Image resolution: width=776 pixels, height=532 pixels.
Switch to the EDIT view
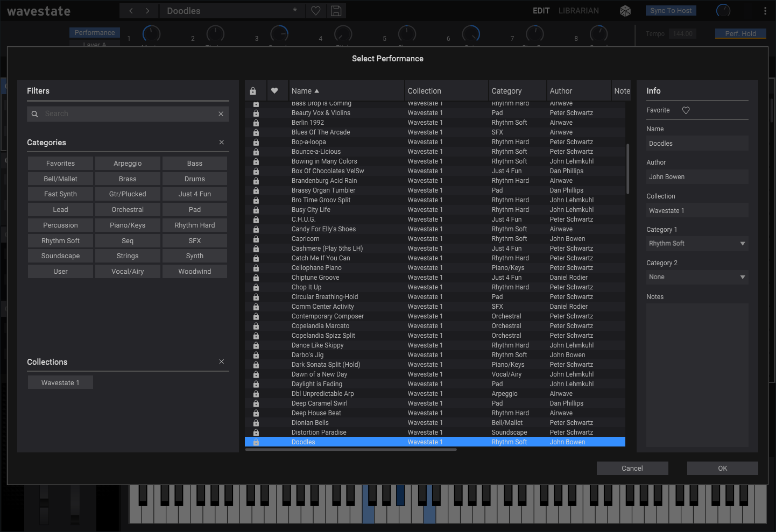pos(541,11)
